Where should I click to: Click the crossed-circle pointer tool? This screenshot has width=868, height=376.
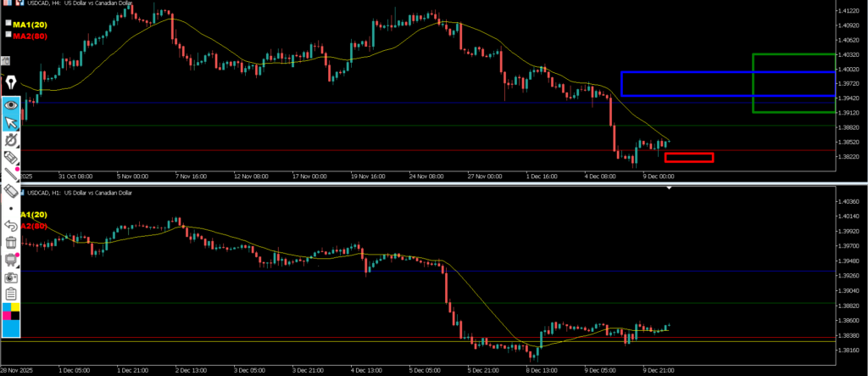coord(11,140)
